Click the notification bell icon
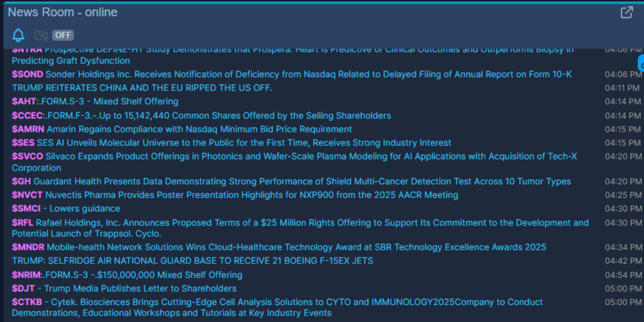This screenshot has width=644, height=322. (x=18, y=35)
